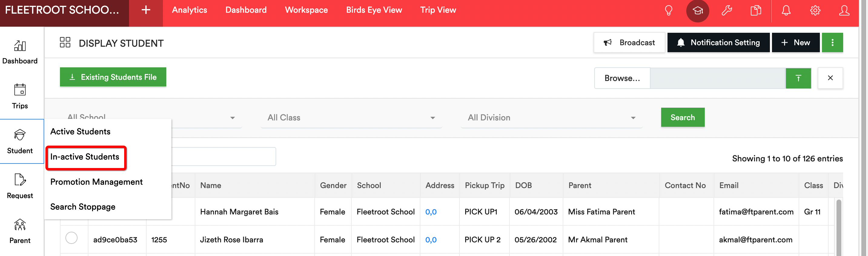868x256 pixels.
Task: Expand the All Class dropdown
Action: pos(351,118)
